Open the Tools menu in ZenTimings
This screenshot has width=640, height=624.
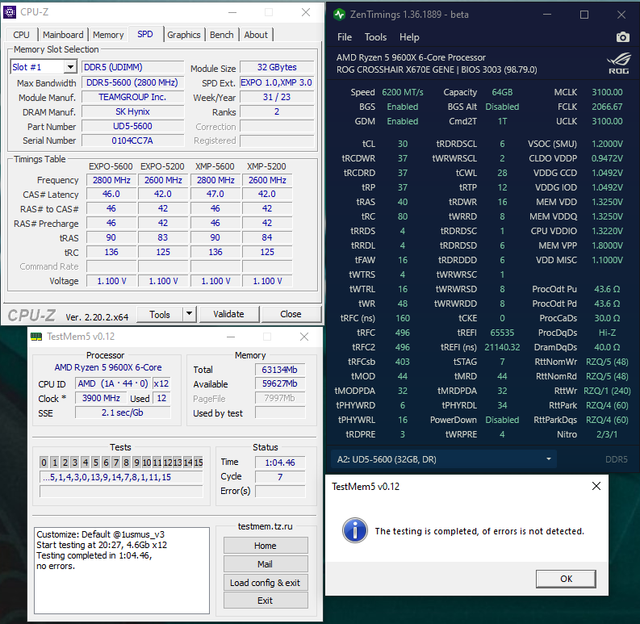pyautogui.click(x=376, y=37)
